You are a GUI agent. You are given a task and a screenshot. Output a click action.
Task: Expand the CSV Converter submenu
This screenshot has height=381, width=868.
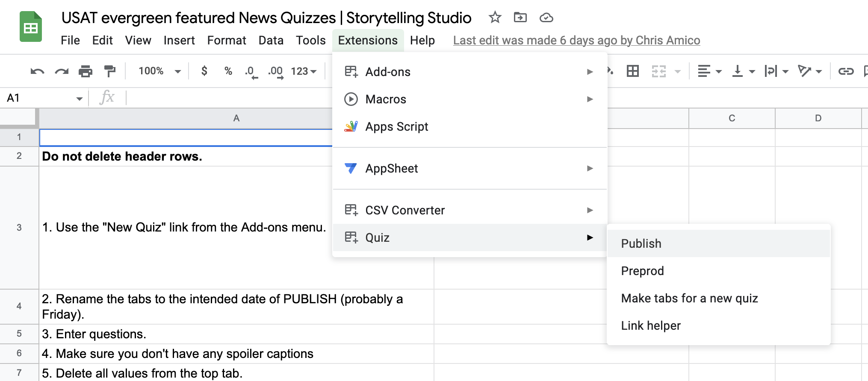(469, 210)
